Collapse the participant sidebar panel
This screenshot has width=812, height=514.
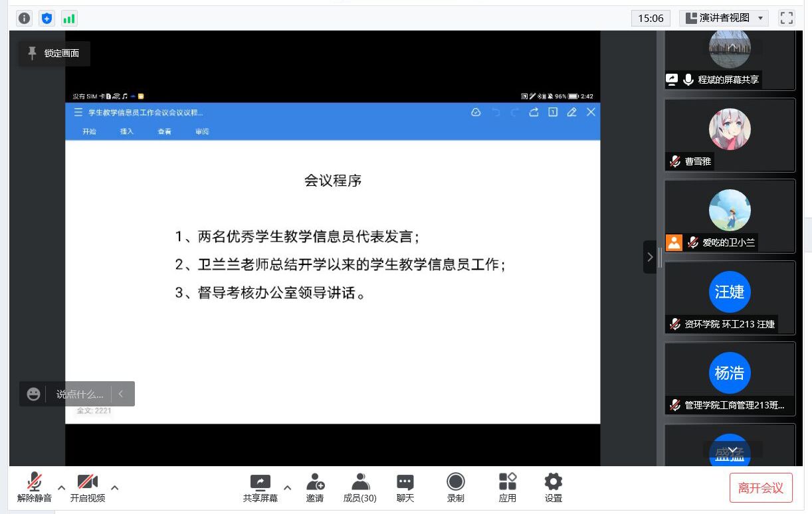[x=650, y=257]
